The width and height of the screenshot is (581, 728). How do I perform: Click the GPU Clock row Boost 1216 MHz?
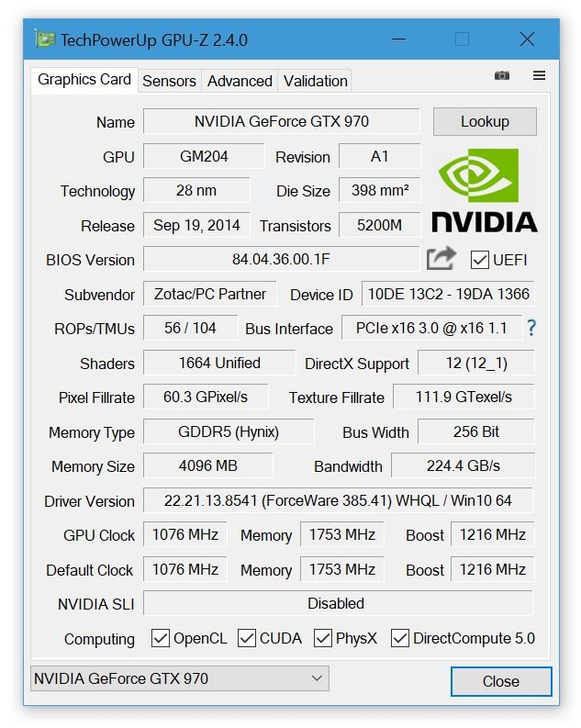[492, 534]
